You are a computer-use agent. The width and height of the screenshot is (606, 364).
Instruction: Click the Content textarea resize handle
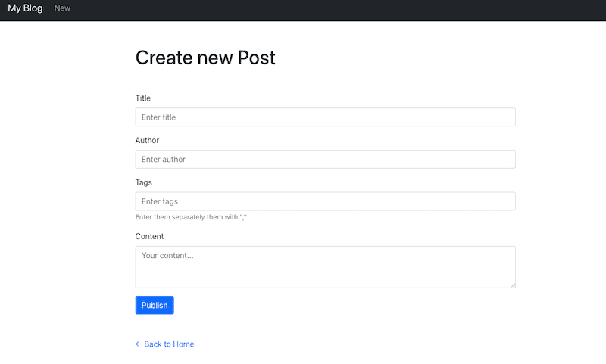coord(512,285)
